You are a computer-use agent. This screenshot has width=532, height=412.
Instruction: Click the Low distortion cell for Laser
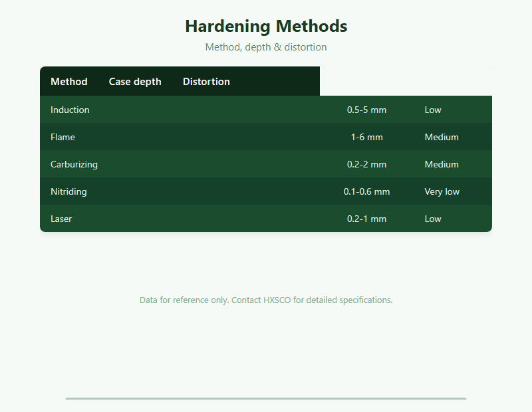[x=433, y=219]
